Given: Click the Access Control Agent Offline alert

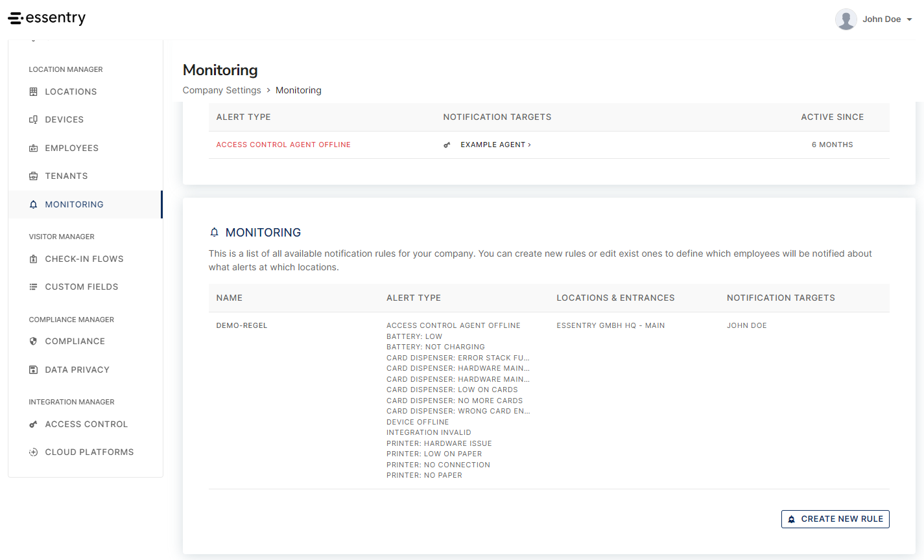Looking at the screenshot, I should pyautogui.click(x=283, y=145).
